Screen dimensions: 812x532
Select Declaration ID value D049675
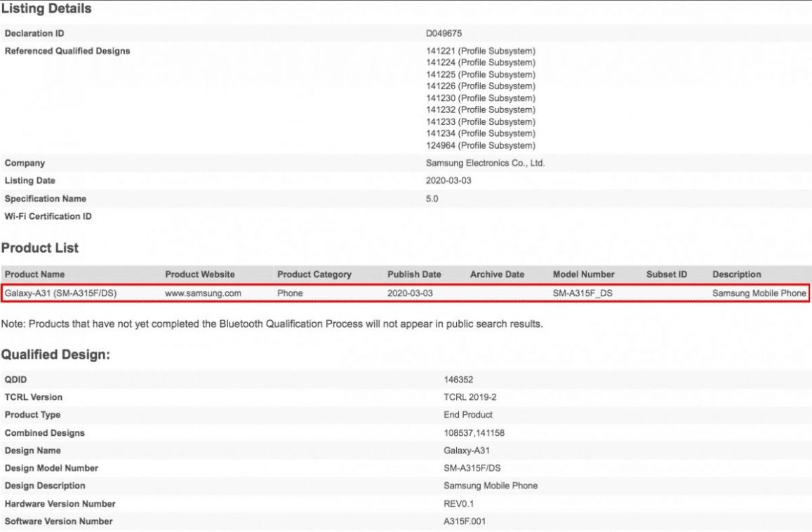(444, 33)
